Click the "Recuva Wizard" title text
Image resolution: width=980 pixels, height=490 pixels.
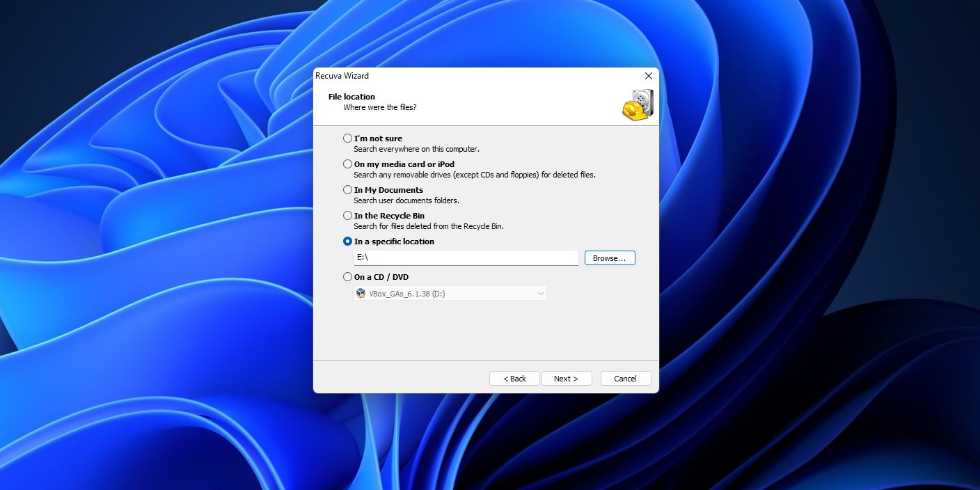(x=342, y=76)
